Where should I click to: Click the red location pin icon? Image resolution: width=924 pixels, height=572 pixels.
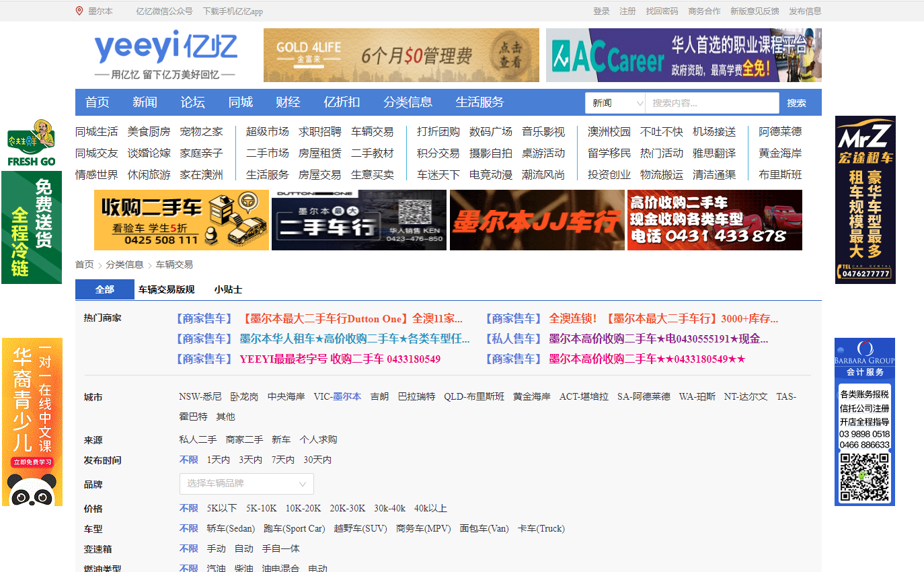[x=79, y=11]
